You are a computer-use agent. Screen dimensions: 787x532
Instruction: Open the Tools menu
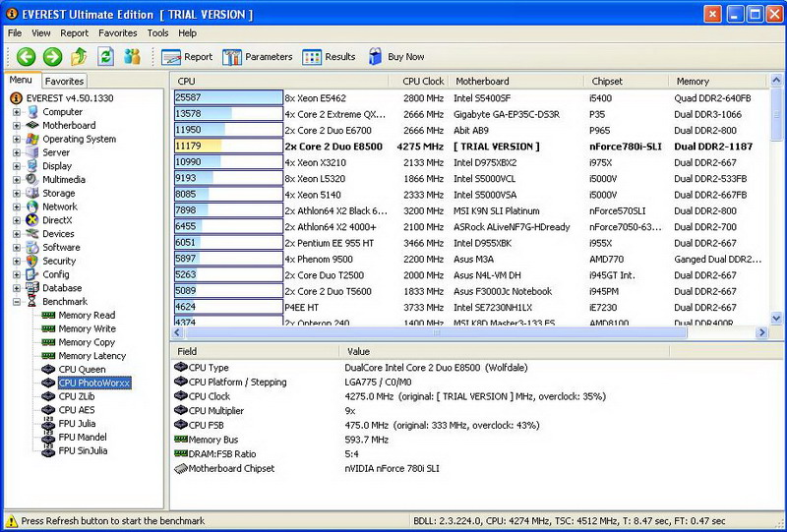click(157, 32)
